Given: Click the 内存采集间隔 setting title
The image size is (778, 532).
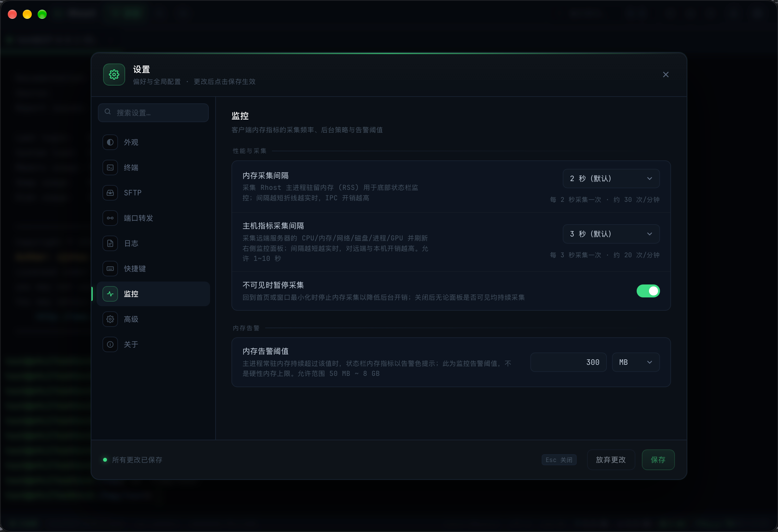Looking at the screenshot, I should coord(265,176).
